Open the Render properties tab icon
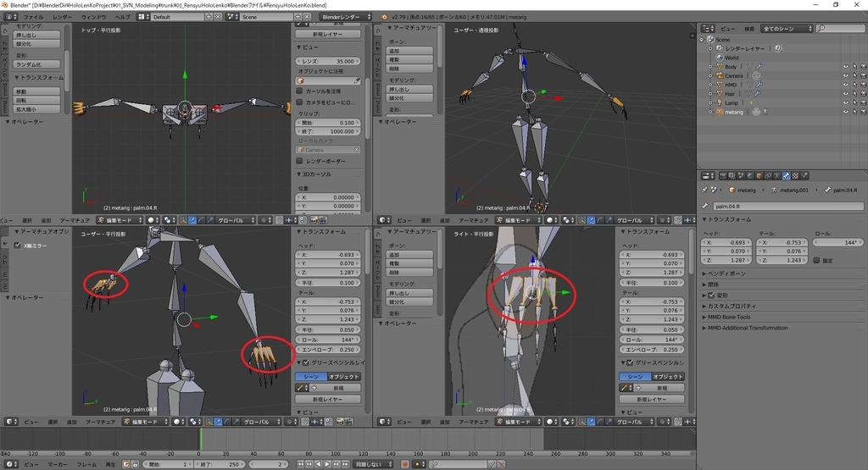 tap(723, 175)
